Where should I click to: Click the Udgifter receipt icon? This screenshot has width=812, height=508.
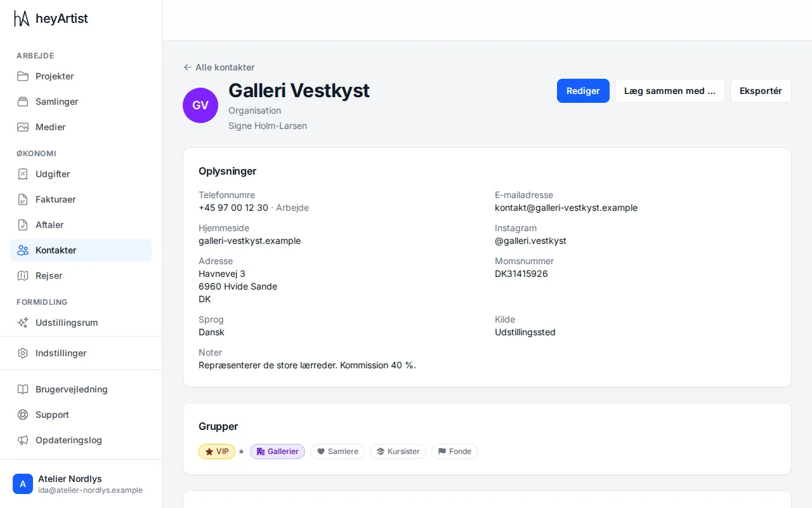click(x=23, y=174)
